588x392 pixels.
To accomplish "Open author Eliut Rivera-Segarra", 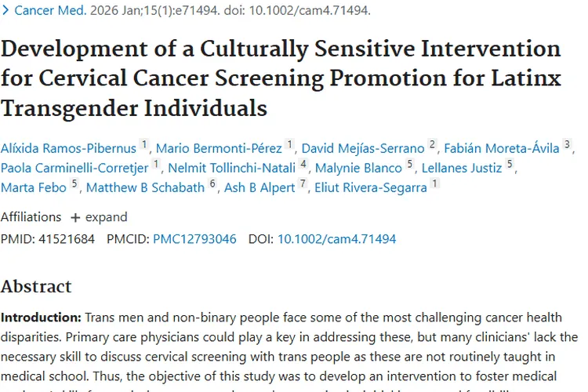I will [x=370, y=187].
